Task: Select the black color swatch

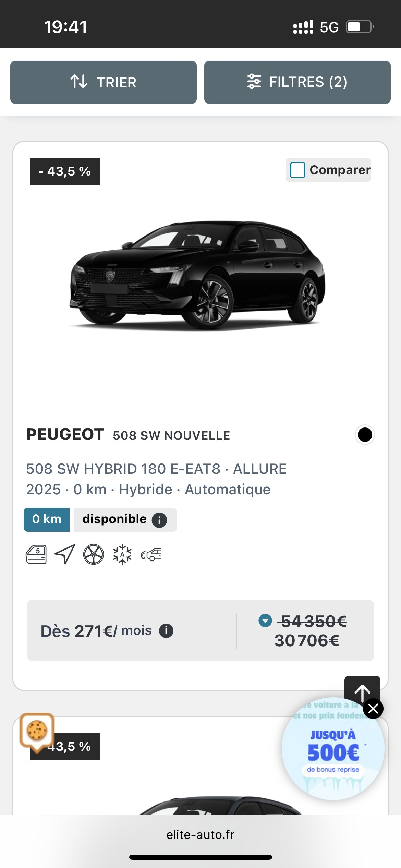Action: pyautogui.click(x=365, y=435)
